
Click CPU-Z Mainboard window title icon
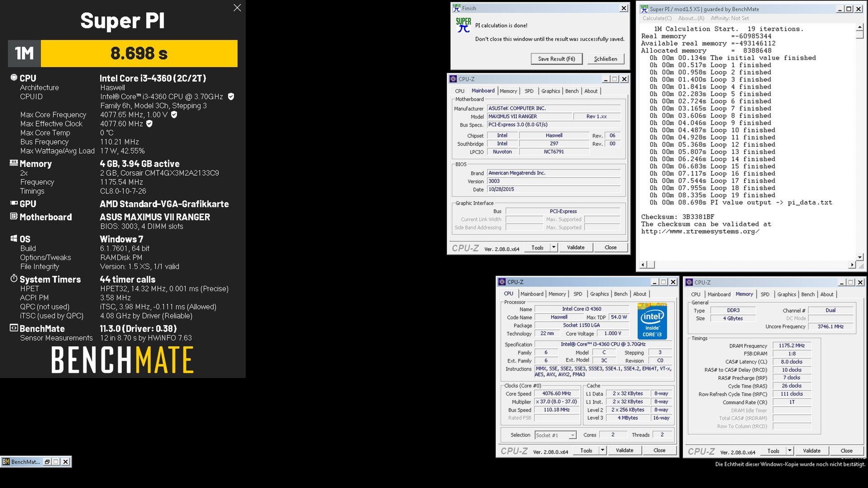click(x=453, y=79)
